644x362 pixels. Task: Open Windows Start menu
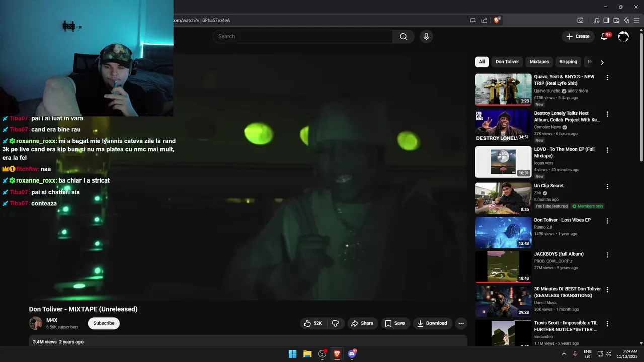point(292,354)
